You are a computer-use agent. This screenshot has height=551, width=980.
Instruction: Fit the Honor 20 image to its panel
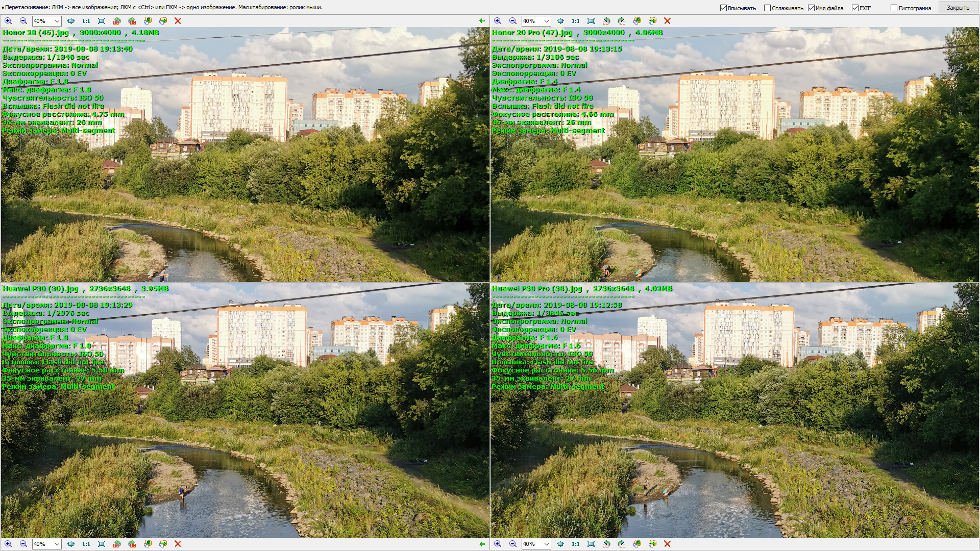tap(102, 21)
